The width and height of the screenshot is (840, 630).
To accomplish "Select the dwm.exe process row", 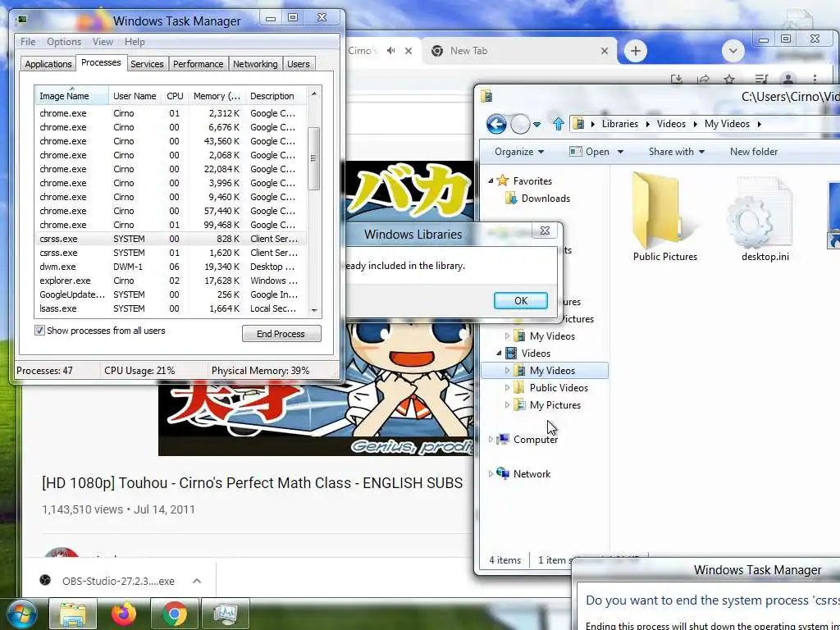I will 171,267.
